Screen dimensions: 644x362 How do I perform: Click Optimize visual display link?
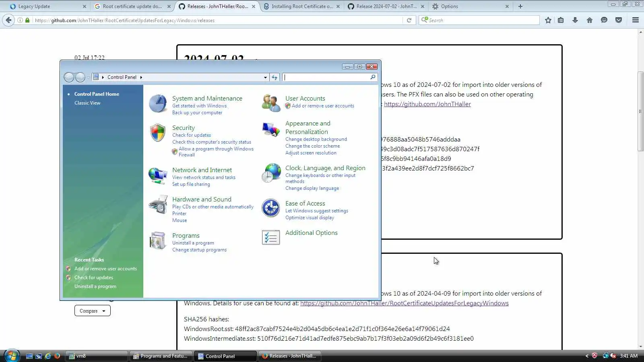[310, 218]
